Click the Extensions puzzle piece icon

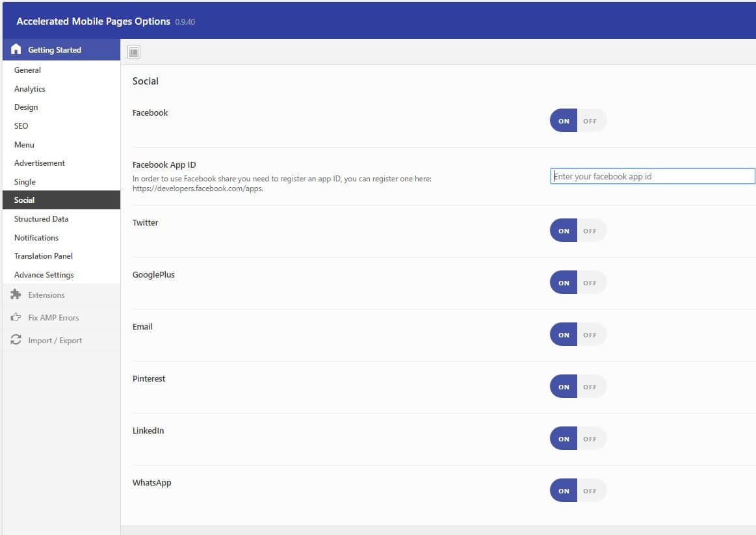click(16, 294)
